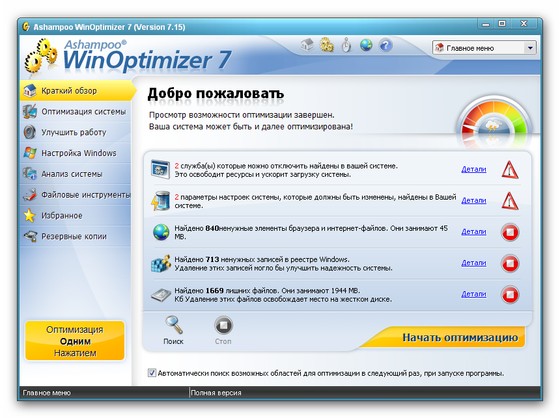Click Детали link for the system settings row

[x=474, y=200]
